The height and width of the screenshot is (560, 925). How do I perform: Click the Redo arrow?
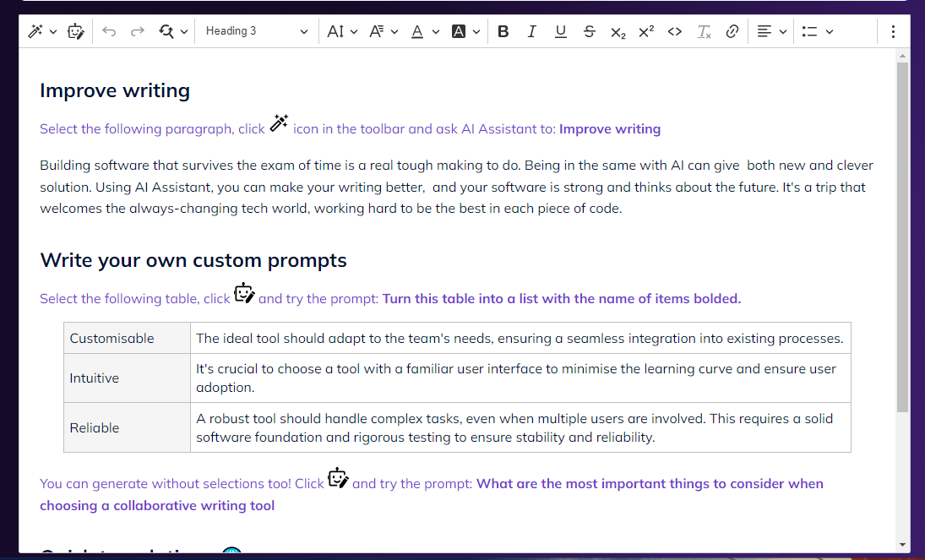pos(137,31)
